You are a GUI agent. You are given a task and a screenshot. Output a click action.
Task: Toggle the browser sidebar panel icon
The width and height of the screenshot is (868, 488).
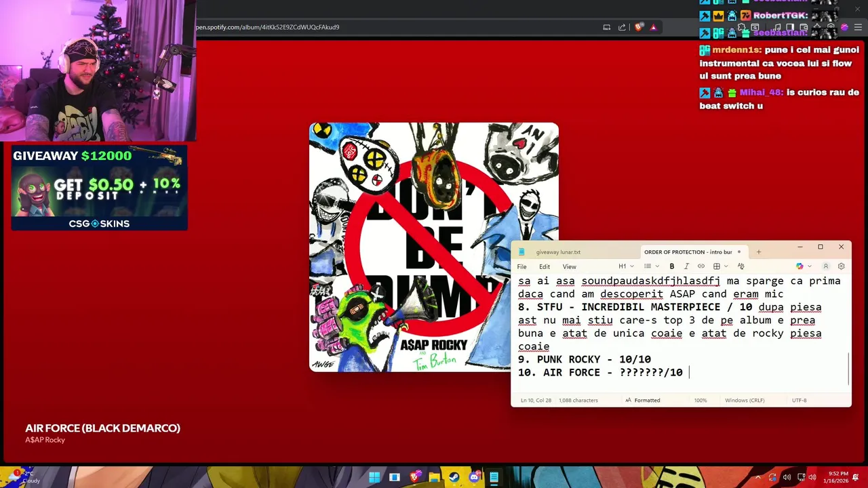pos(791,27)
